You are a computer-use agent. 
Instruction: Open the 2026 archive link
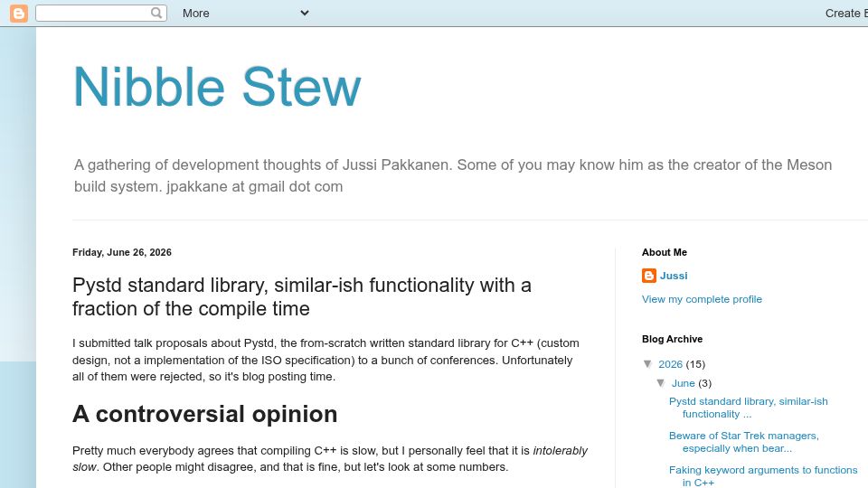click(670, 364)
